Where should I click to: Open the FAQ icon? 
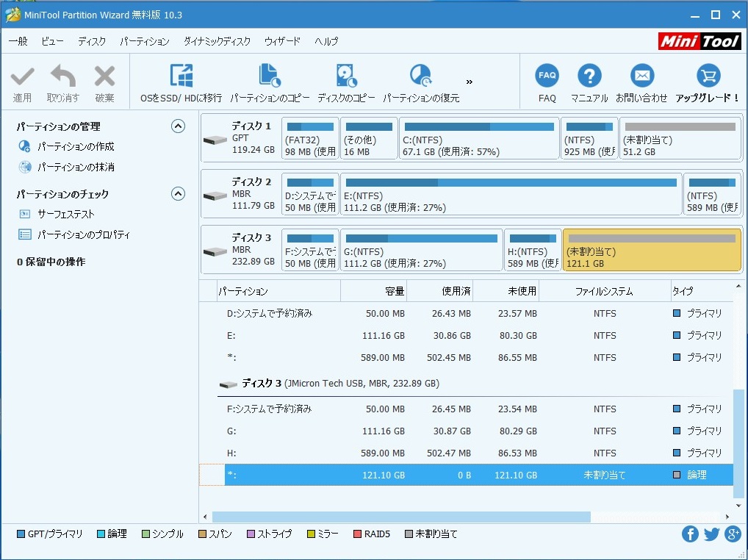point(547,76)
